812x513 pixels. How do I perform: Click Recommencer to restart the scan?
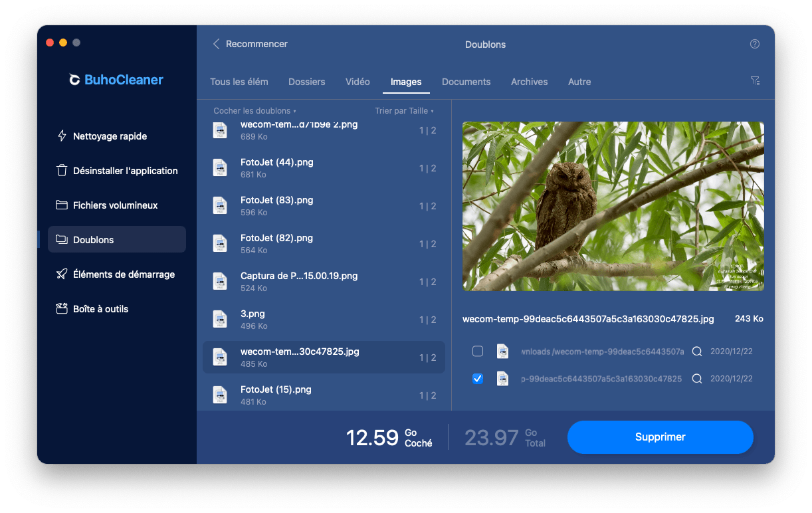coord(256,44)
